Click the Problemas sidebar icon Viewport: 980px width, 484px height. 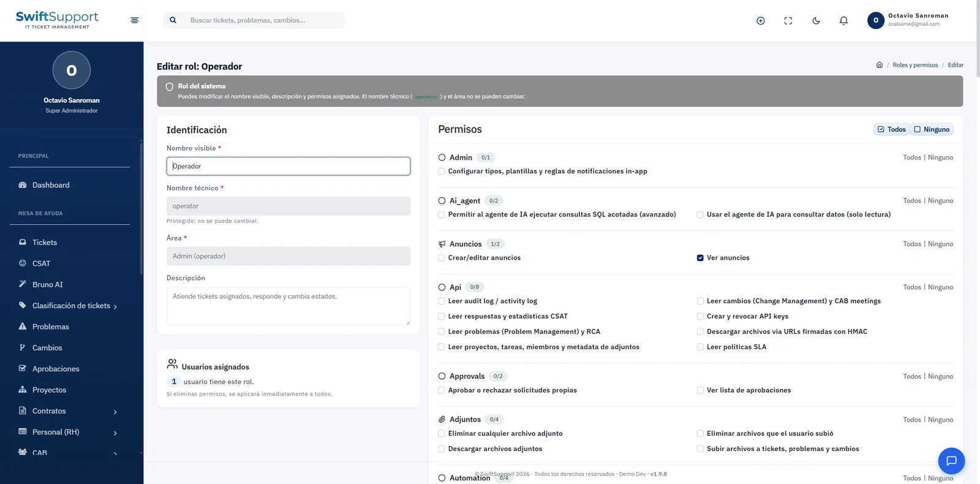23,327
